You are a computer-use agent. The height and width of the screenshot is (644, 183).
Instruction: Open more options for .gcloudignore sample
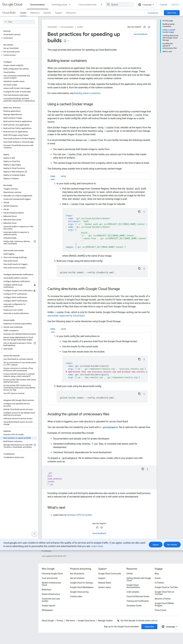tap(147, 469)
